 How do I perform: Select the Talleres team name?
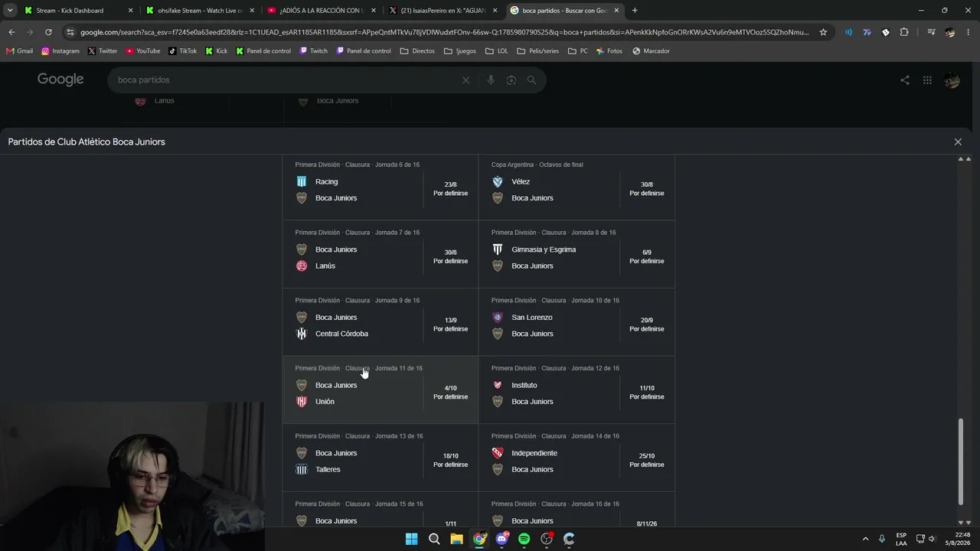[328, 469]
